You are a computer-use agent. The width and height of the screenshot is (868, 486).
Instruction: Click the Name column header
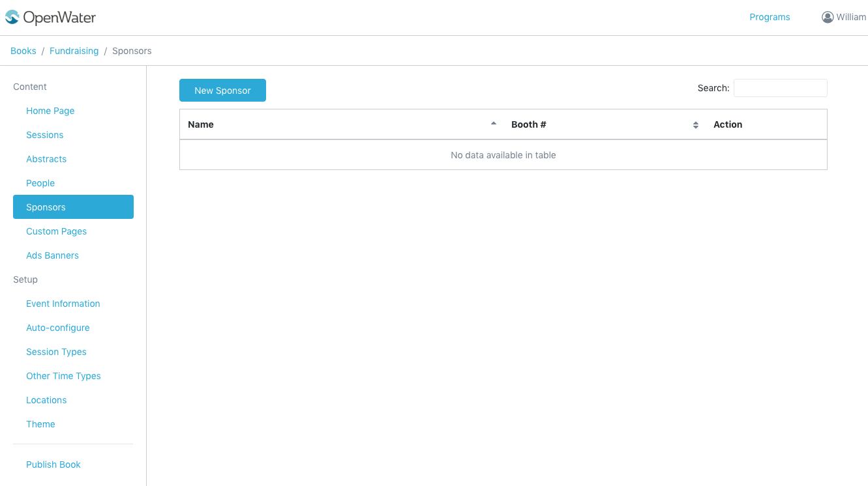click(x=341, y=124)
